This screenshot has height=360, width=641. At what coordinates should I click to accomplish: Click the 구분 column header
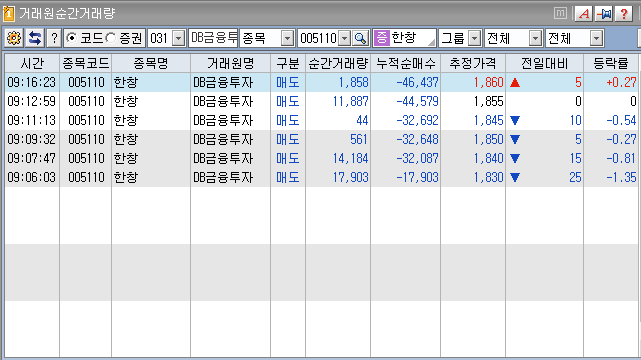[x=288, y=63]
